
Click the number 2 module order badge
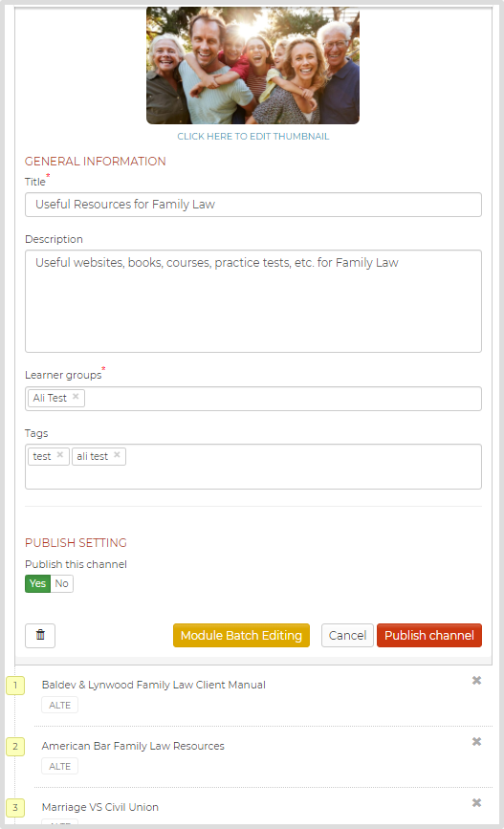[15, 747]
